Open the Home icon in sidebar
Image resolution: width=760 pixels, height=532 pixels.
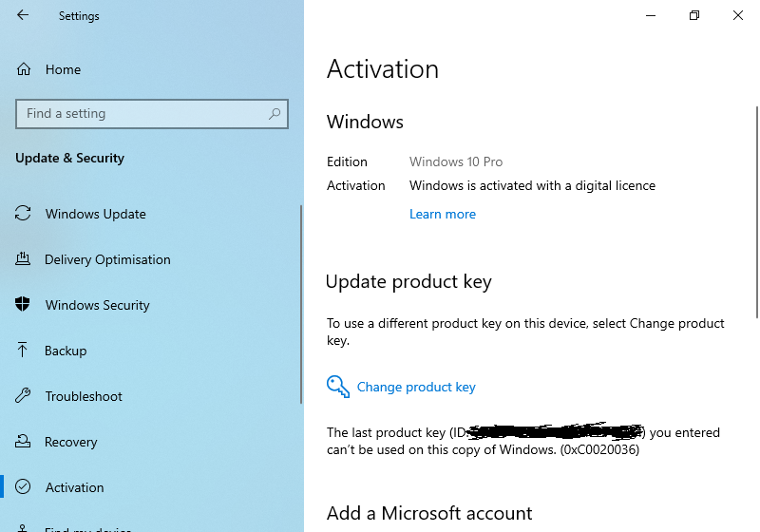24,69
